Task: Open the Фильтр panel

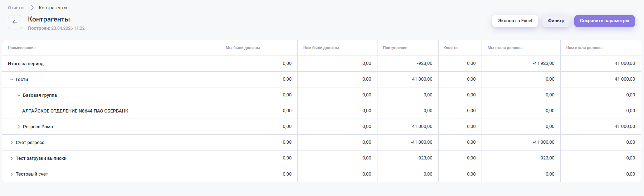Action: [556, 21]
